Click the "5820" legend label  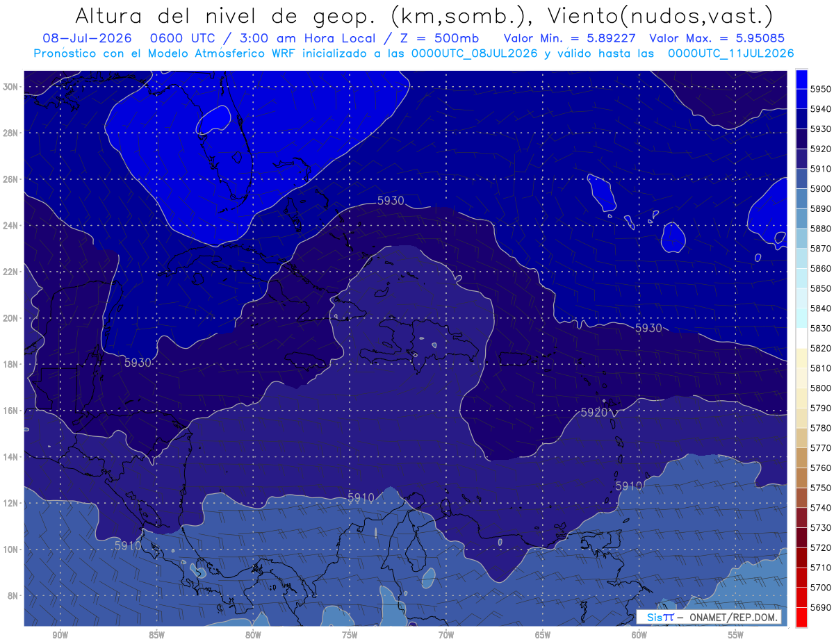click(x=820, y=348)
